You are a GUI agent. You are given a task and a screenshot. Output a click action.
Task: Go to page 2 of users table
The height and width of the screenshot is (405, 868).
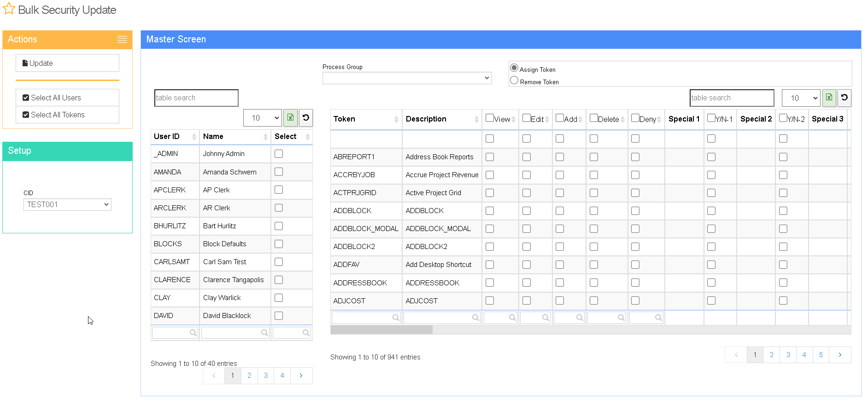(249, 376)
